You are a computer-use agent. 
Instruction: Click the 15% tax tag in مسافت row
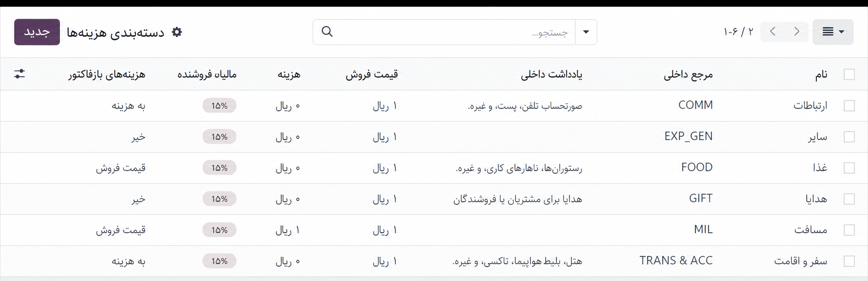(x=220, y=230)
